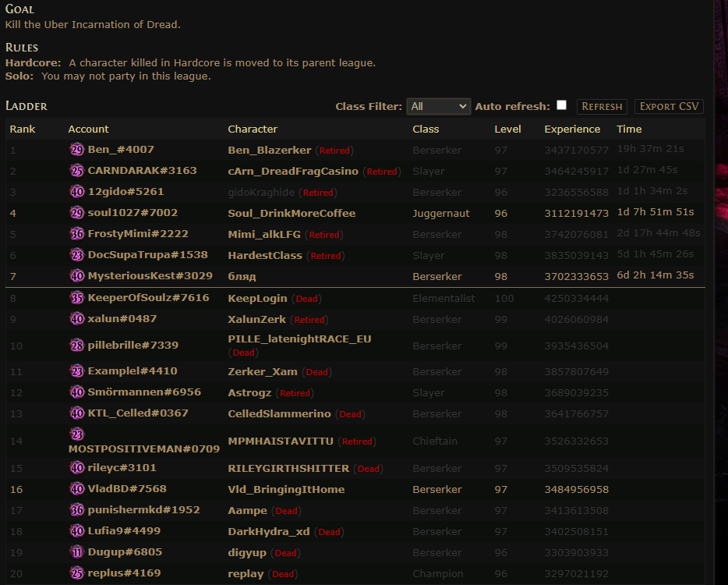Click the badge icon next to soul1027#7002
The height and width of the screenshot is (585, 728).
[76, 213]
